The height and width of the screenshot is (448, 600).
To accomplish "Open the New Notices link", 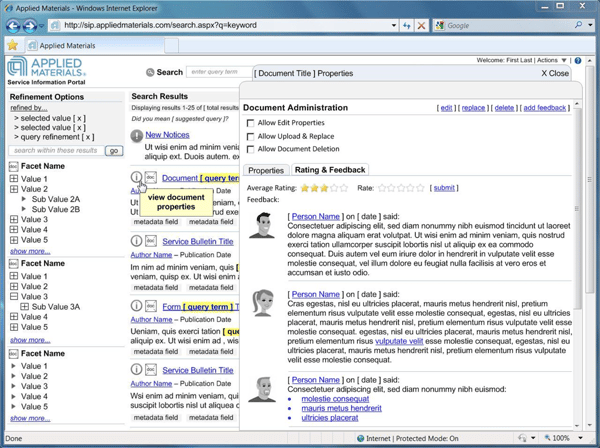I will coord(167,135).
